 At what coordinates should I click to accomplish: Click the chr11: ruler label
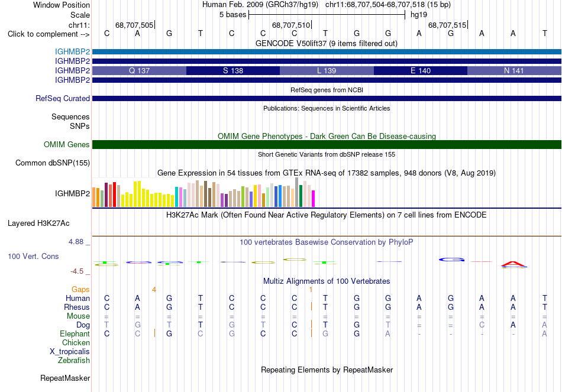click(x=79, y=25)
